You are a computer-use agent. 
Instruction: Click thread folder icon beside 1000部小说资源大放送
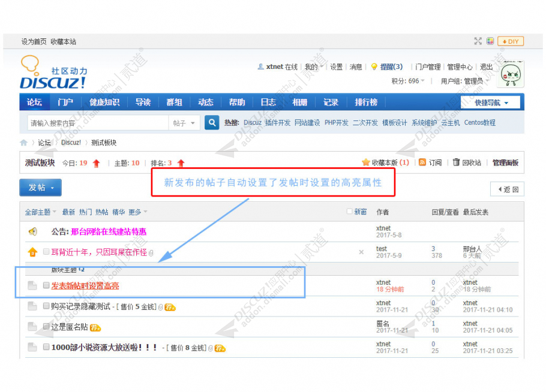[x=32, y=347]
